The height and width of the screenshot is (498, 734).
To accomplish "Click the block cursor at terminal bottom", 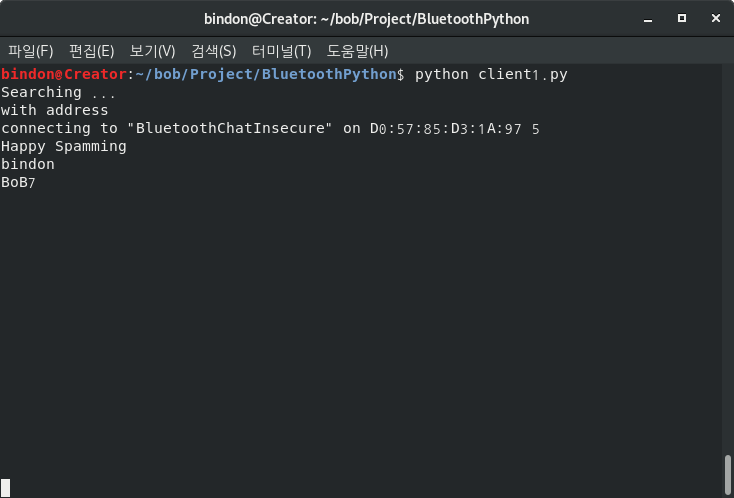I will point(5,488).
